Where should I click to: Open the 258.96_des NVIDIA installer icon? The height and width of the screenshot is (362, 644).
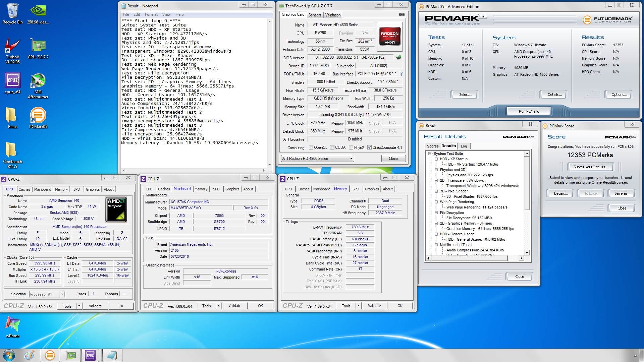pos(38,14)
